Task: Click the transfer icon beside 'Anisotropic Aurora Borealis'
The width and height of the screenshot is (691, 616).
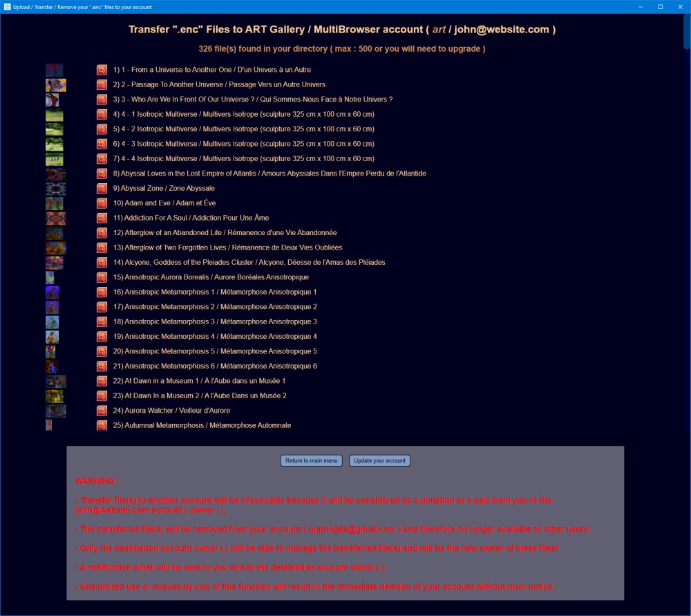Action: pos(102,277)
